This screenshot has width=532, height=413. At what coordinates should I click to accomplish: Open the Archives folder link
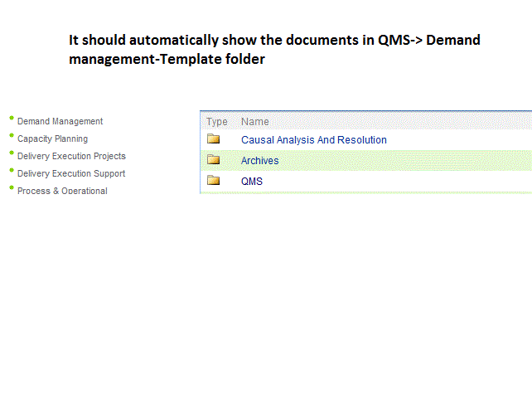pos(260,161)
